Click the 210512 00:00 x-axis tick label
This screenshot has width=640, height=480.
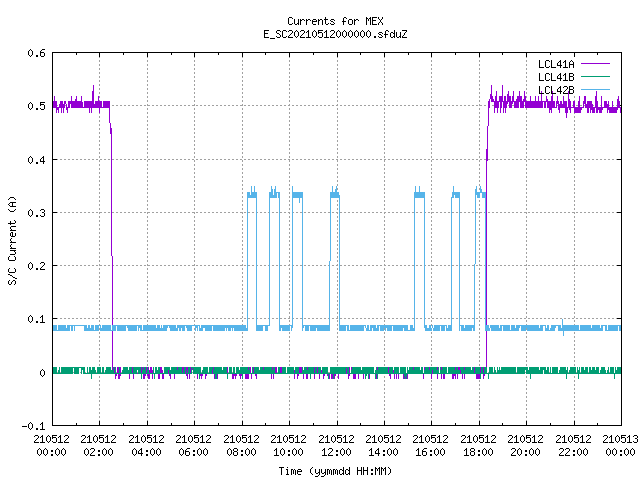point(51,446)
